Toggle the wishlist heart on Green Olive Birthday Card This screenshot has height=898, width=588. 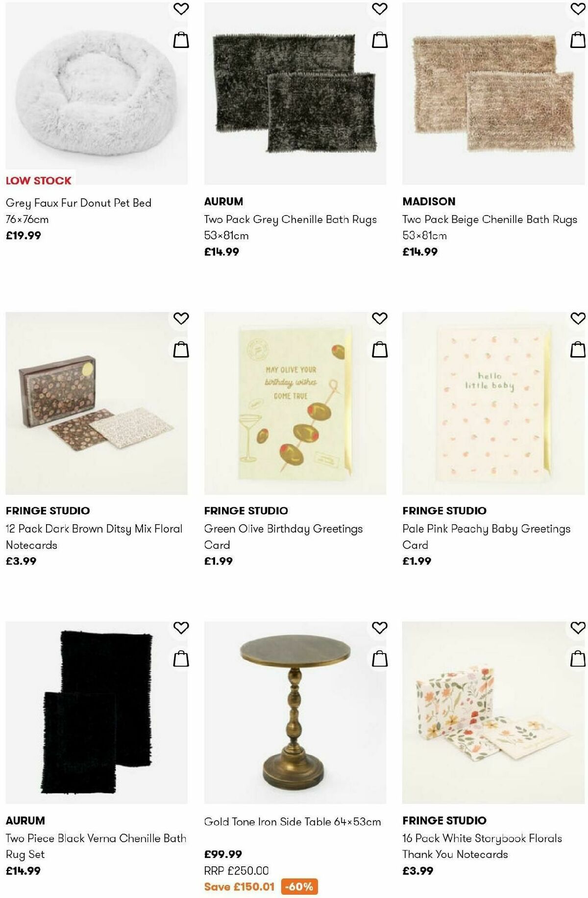(x=379, y=317)
